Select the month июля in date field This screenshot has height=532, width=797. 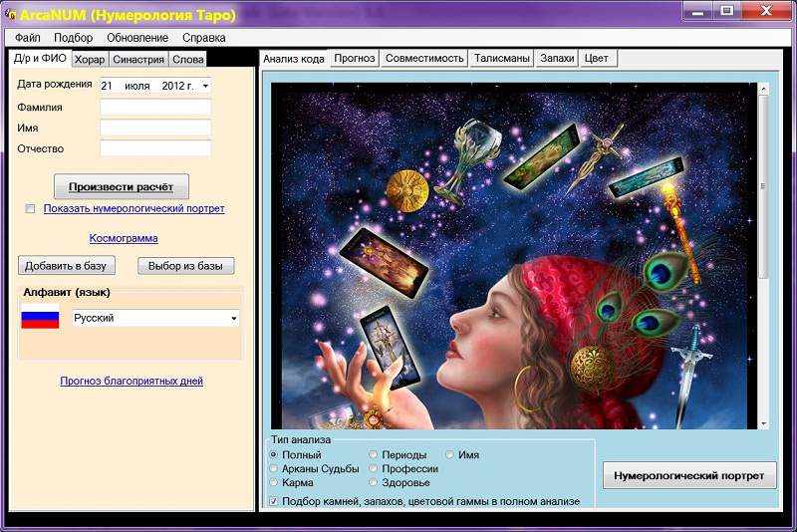point(137,86)
